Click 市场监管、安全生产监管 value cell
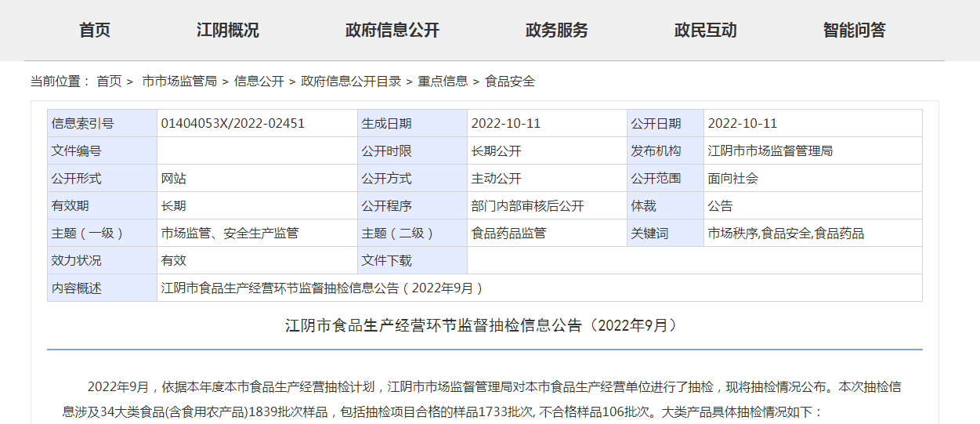The image size is (980, 424). [258, 233]
